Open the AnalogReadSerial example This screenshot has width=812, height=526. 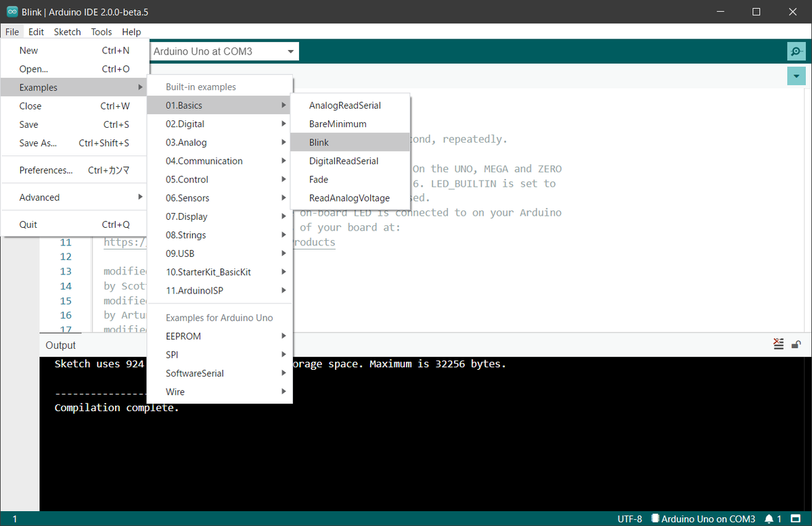351,105
